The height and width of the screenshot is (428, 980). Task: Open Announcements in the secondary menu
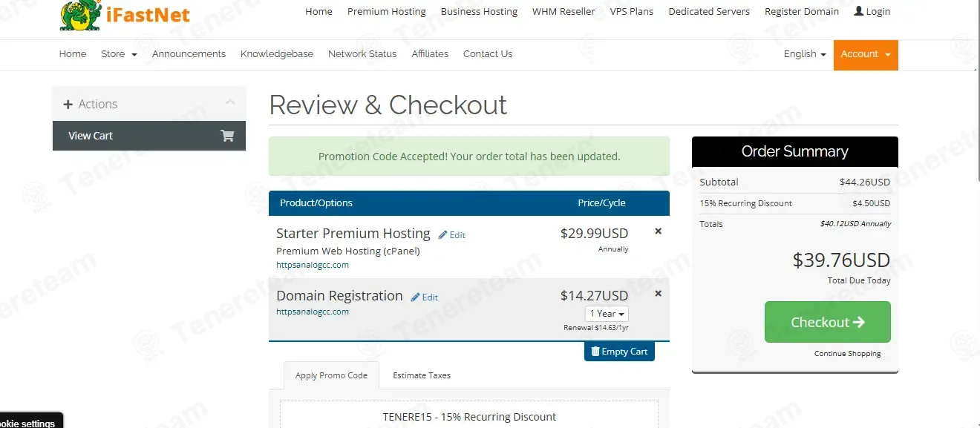pyautogui.click(x=189, y=54)
